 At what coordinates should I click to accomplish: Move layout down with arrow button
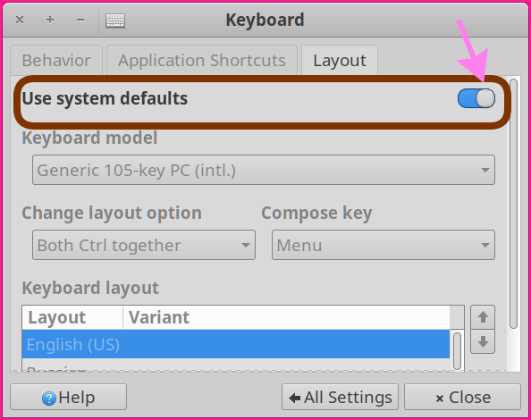(483, 342)
